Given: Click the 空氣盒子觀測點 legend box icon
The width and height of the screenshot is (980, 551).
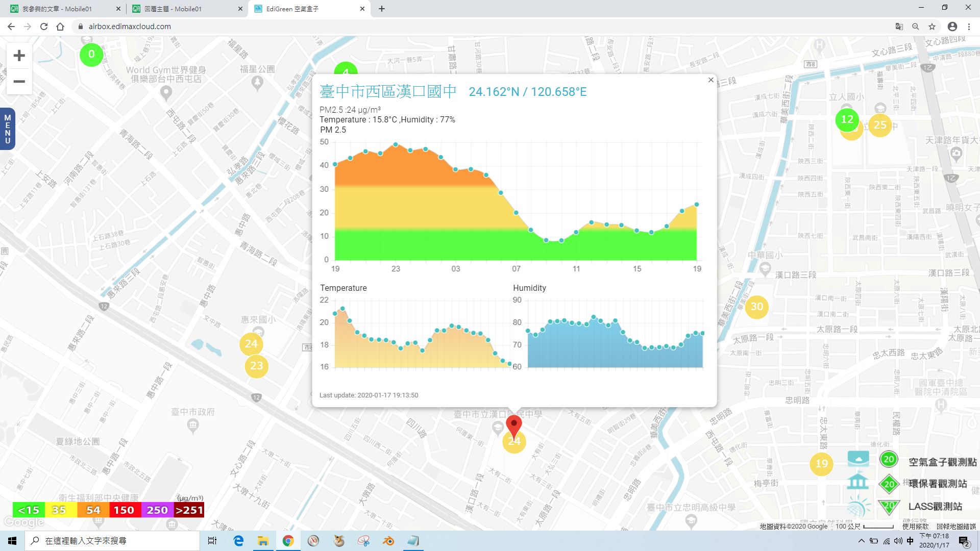Looking at the screenshot, I should 858,458.
